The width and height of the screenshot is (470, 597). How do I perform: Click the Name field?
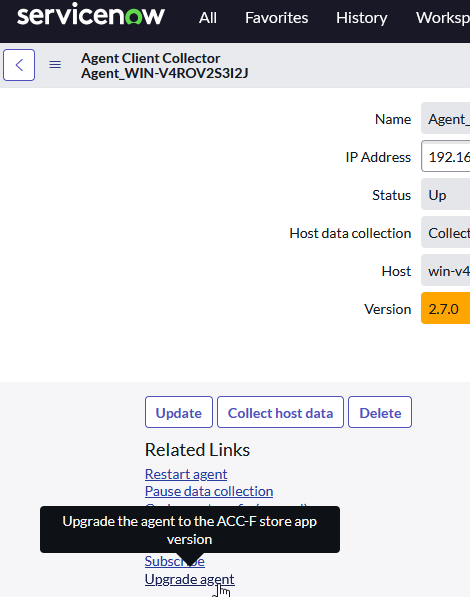pos(445,118)
